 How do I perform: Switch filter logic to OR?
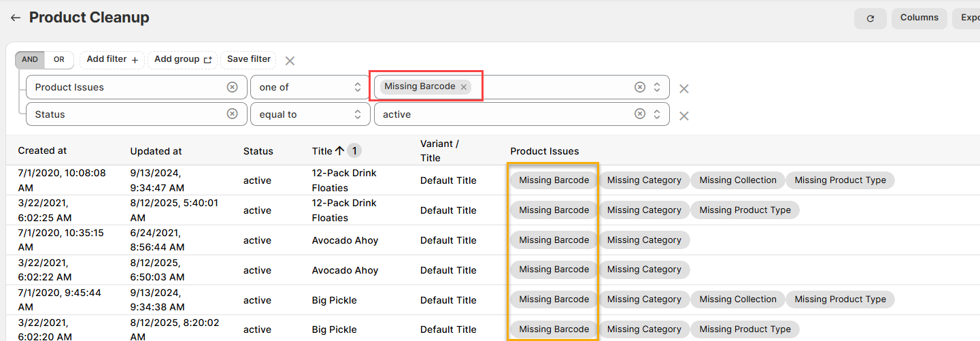(59, 60)
